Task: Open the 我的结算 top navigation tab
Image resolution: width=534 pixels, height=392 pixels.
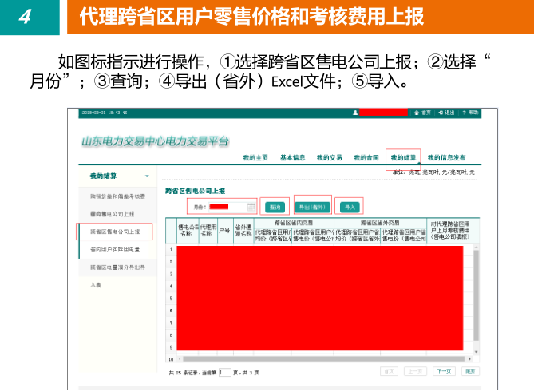Action: click(403, 157)
